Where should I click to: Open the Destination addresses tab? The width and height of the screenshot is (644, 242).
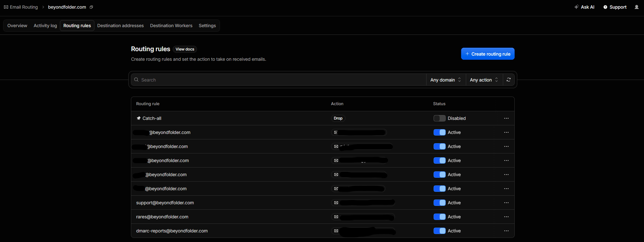click(120, 26)
